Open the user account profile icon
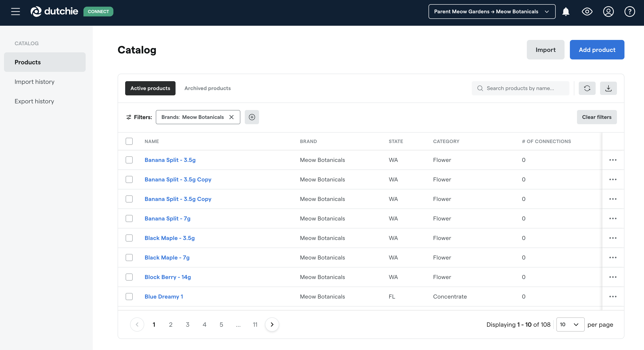This screenshot has width=644, height=350. (x=608, y=12)
